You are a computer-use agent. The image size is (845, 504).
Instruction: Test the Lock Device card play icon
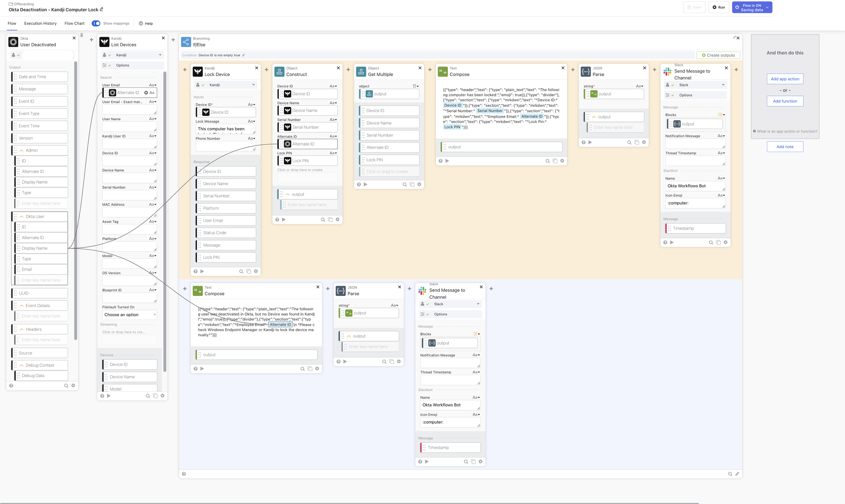click(202, 271)
